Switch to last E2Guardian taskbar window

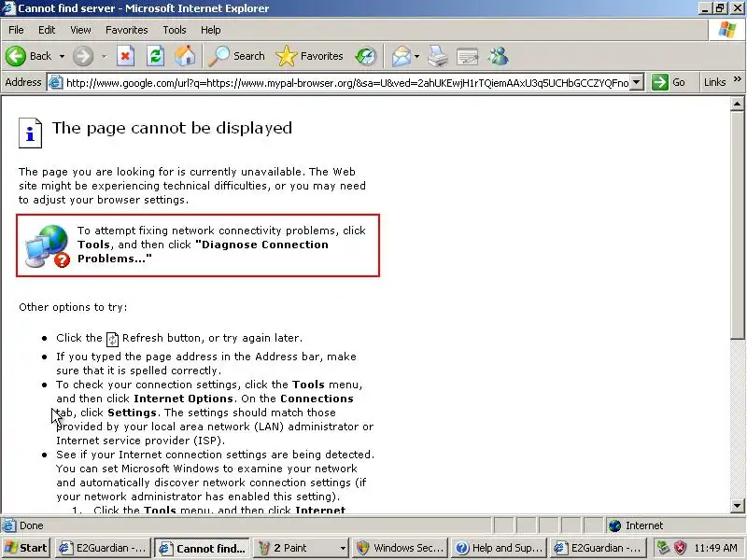[599, 548]
